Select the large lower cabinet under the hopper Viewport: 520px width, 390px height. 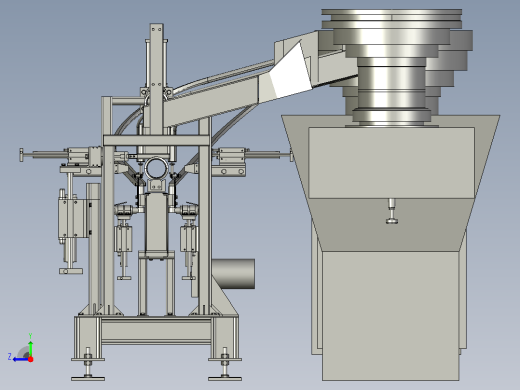(391, 316)
